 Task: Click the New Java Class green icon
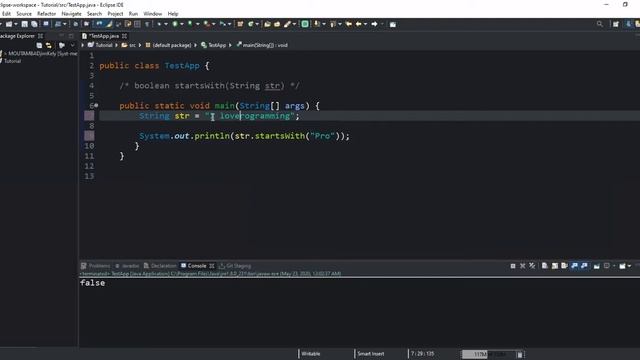tap(251, 24)
